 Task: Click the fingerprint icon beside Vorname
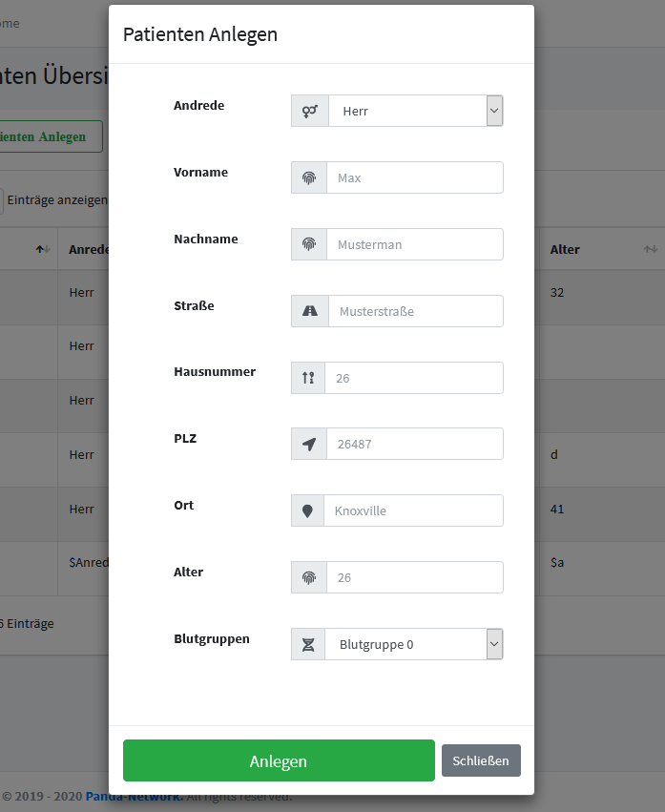click(309, 177)
